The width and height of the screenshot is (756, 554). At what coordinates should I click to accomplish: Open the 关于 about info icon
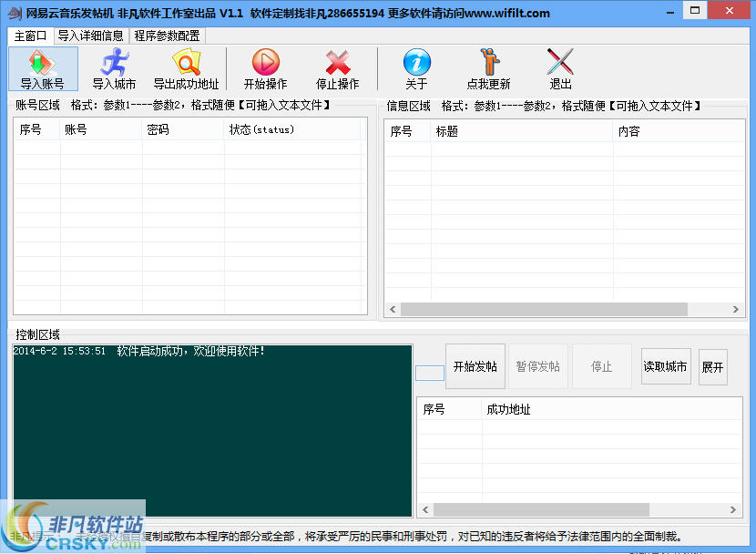(x=416, y=69)
